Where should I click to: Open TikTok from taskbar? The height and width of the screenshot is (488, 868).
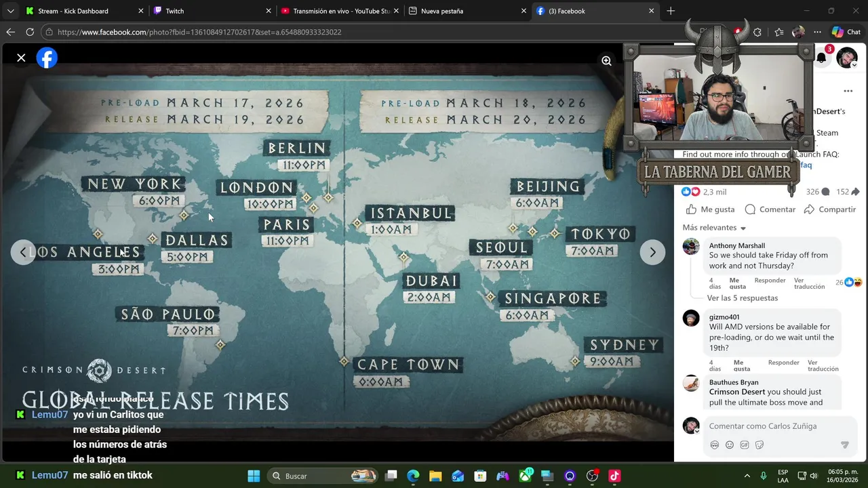(614, 476)
